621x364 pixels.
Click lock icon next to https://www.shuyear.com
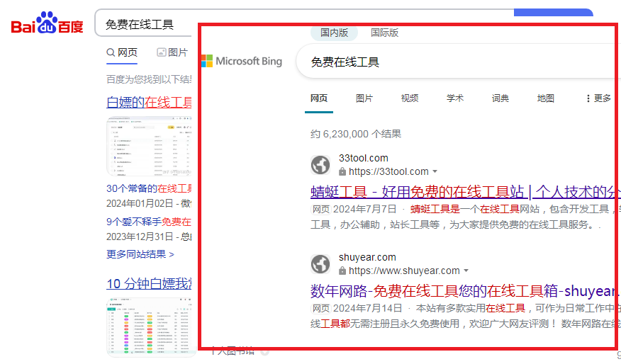[343, 271]
